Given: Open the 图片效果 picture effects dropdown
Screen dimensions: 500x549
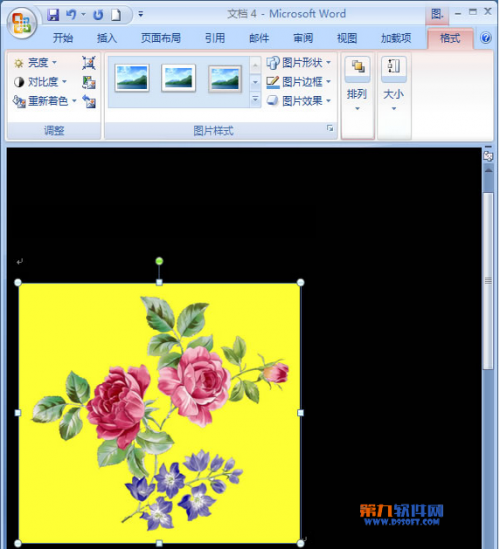Looking at the screenshot, I should 298,101.
